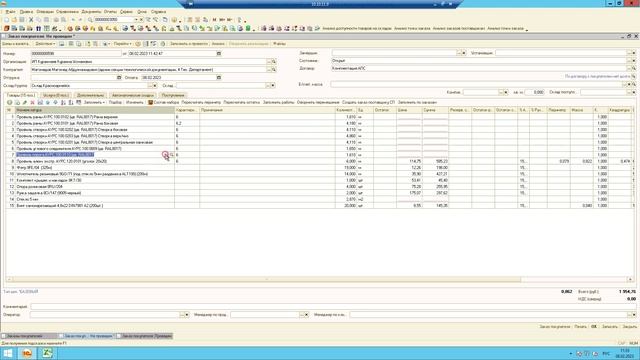640x360 pixels.
Task: Click the red delete row icon in table toolbar
Action: click(33, 102)
